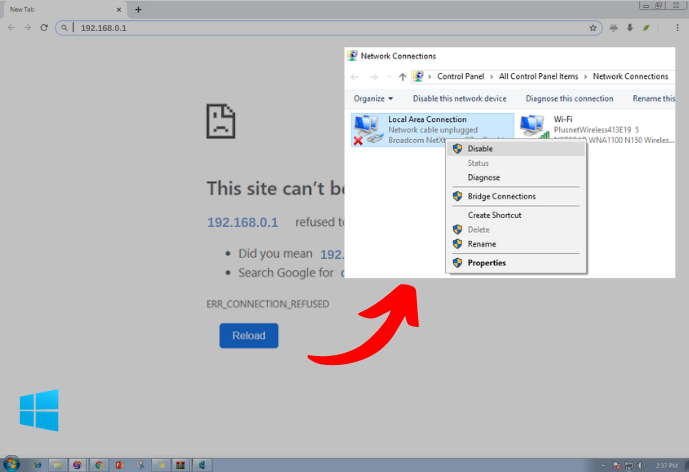Open the Organize dropdown menu
689x472 pixels.
tap(373, 98)
